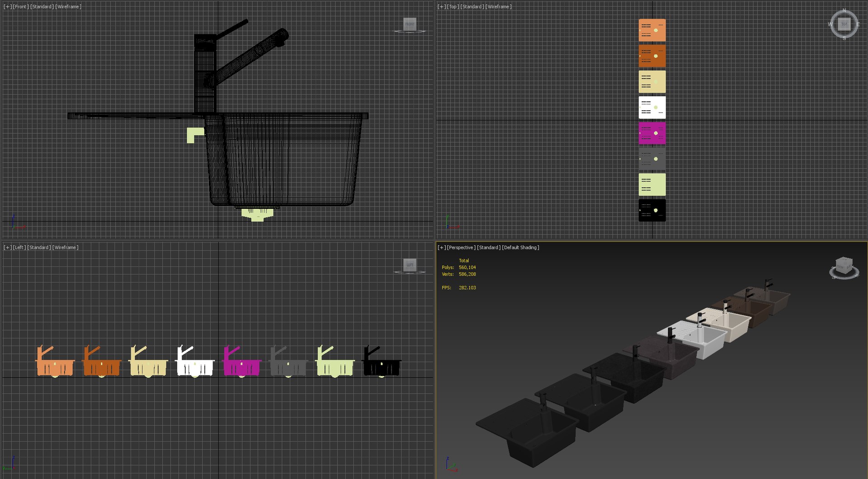
Task: Click the FPS 282.103 readout
Action: [459, 288]
